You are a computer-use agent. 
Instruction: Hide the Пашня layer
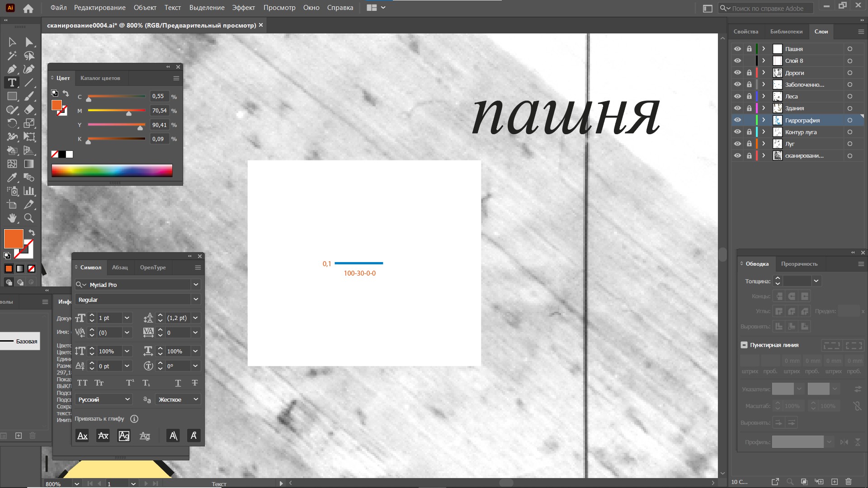pos(737,49)
